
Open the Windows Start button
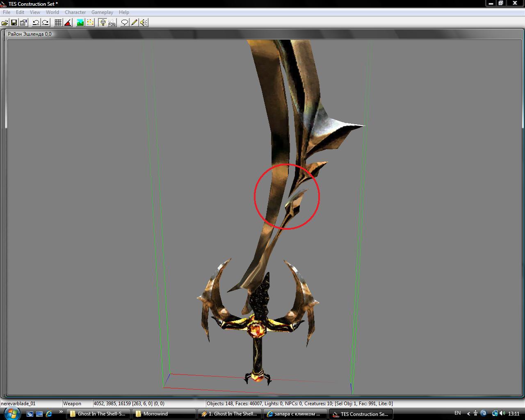[x=11, y=413]
